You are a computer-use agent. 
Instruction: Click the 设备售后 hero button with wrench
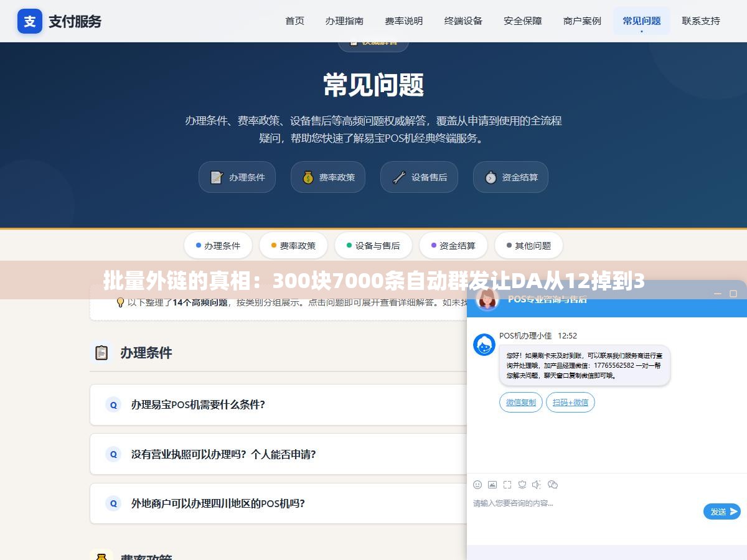coord(419,177)
